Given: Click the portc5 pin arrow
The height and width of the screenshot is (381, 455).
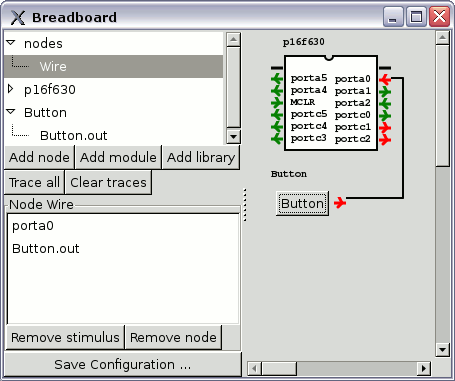Looking at the screenshot, I should 277,115.
